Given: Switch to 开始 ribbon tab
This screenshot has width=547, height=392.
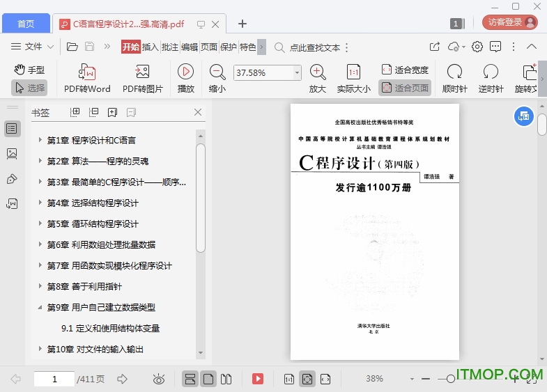Looking at the screenshot, I should (x=130, y=47).
